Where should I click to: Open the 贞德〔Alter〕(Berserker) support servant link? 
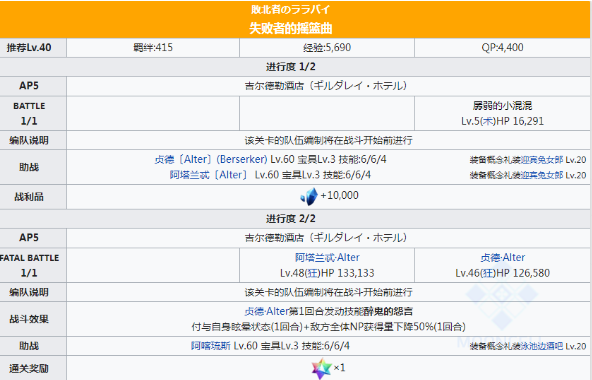211,159
